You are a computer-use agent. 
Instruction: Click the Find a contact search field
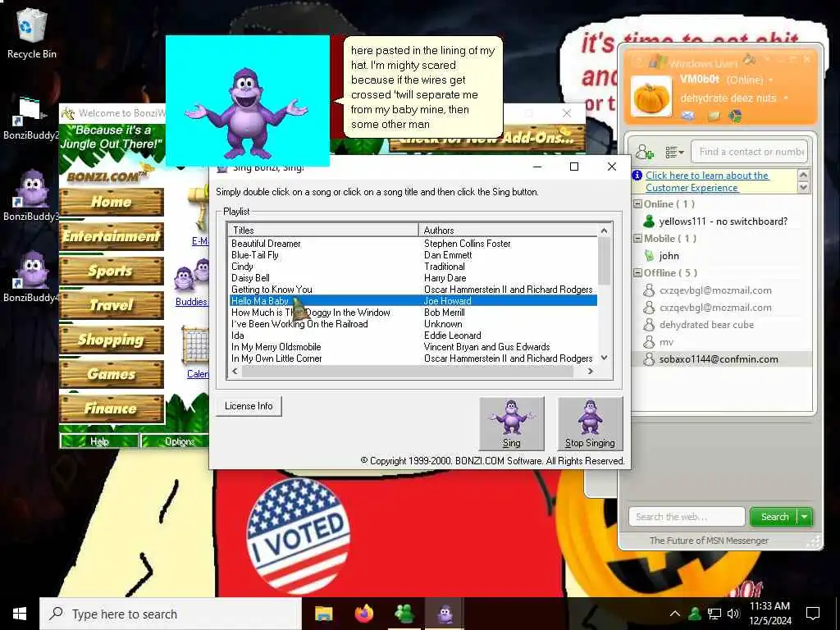750,152
